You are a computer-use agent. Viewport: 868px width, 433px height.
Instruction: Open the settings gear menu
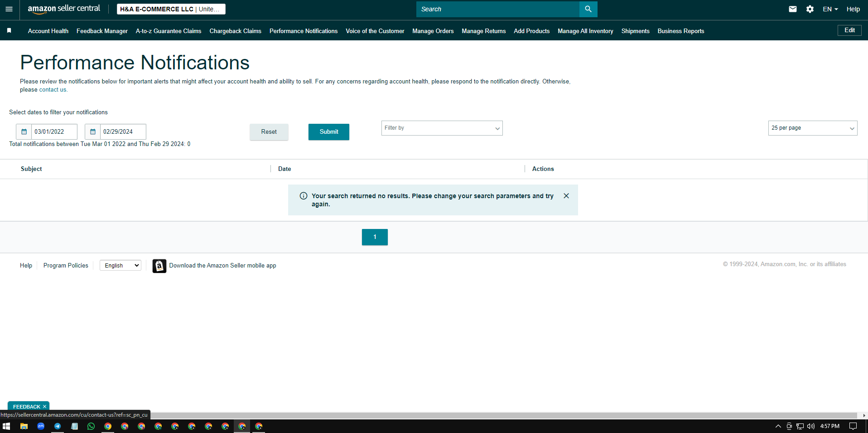tap(810, 9)
